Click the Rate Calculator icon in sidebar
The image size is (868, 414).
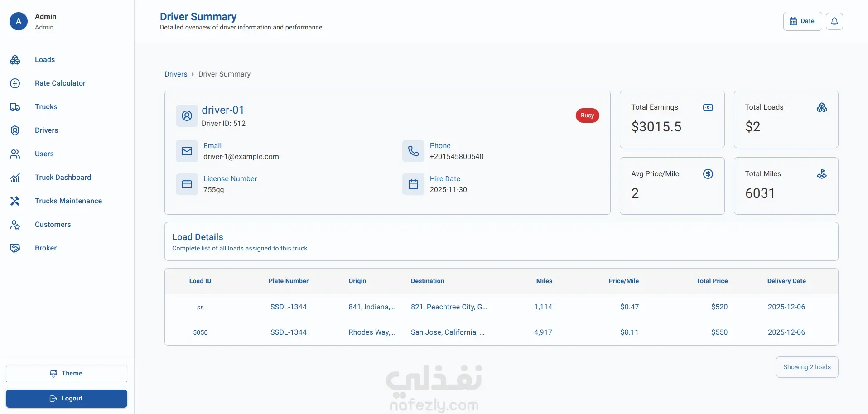click(x=15, y=83)
